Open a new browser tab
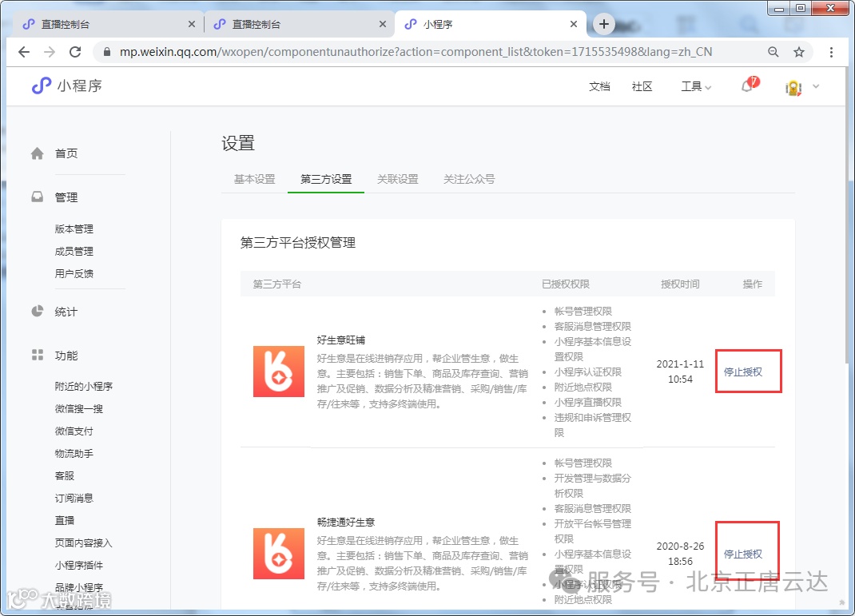The height and width of the screenshot is (616, 855). (x=603, y=24)
